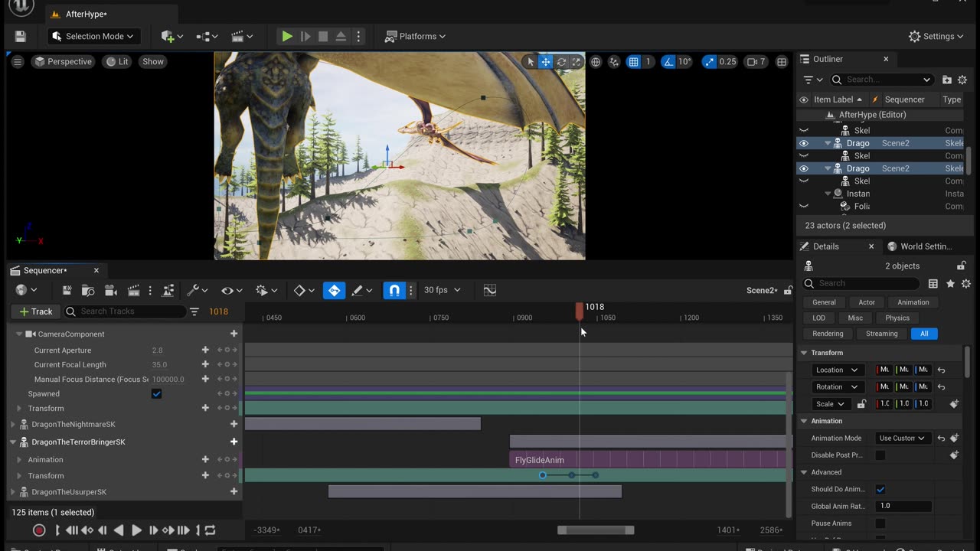Screen dimensions: 980x551
Task: Toggle the Scale lock icon
Action: (861, 404)
